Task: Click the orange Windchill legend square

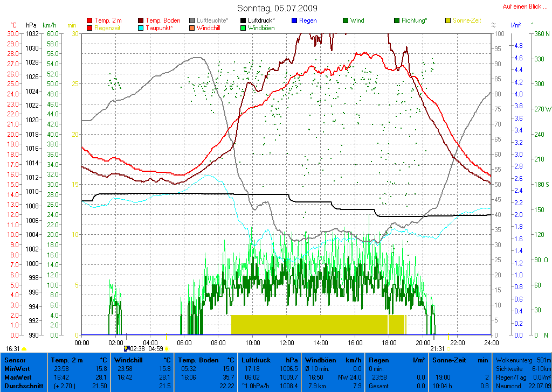Action: tap(192, 28)
